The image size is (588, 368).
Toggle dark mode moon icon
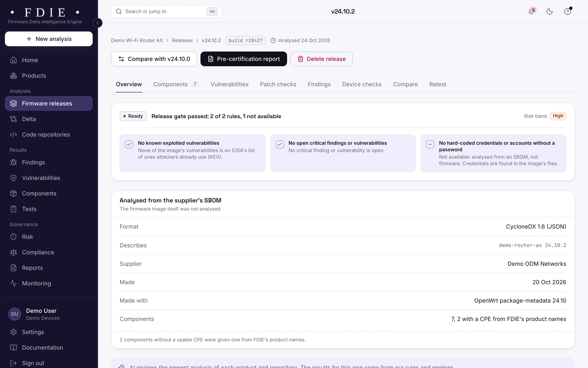[550, 11]
